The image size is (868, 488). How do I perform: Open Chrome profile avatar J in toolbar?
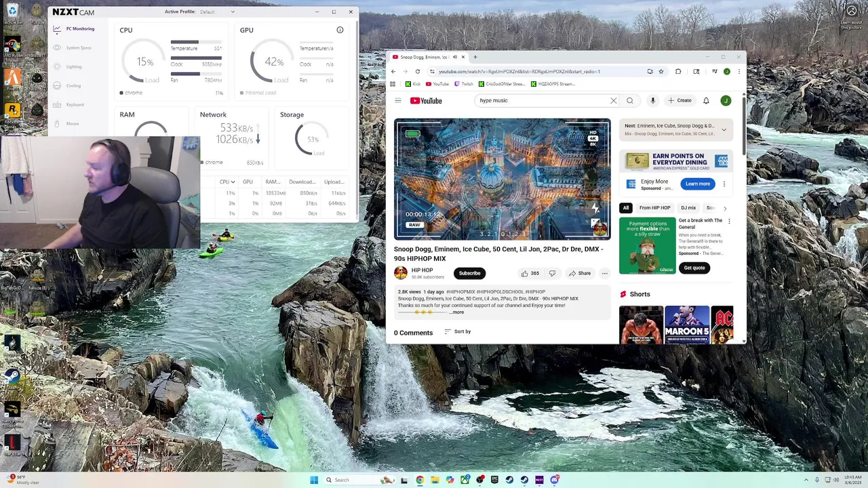point(726,71)
